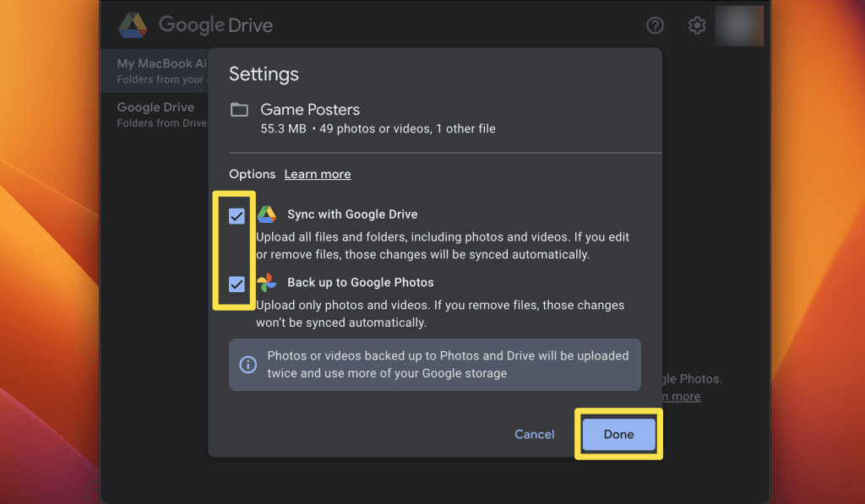The width and height of the screenshot is (865, 504).
Task: Open the Learn more link next to Options
Action: (318, 174)
